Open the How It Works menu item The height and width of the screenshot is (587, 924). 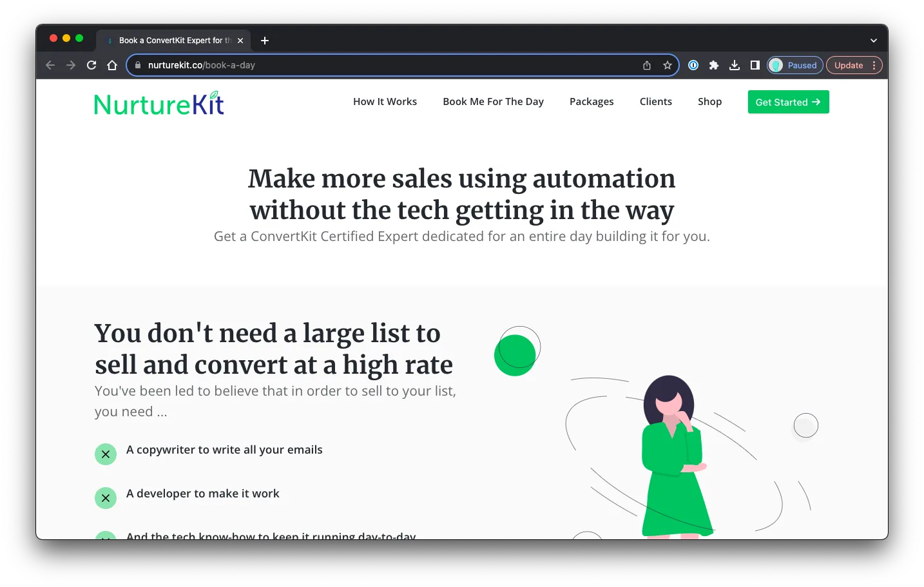[385, 102]
